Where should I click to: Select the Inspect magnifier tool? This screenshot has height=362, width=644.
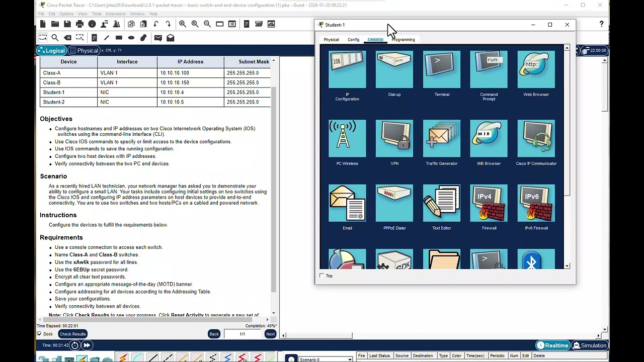point(55,38)
